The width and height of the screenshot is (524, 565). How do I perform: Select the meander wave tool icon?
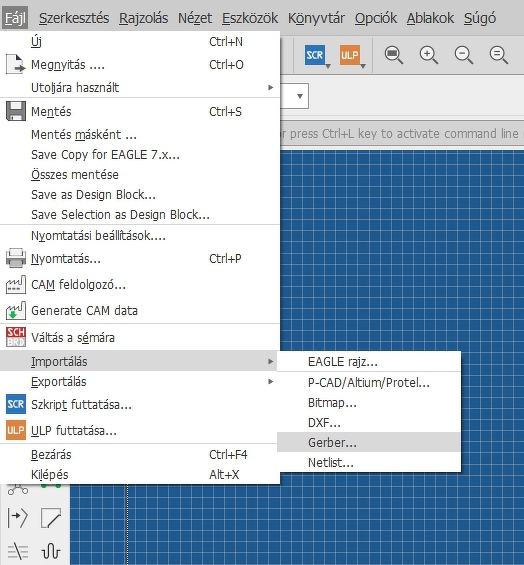coord(51,551)
